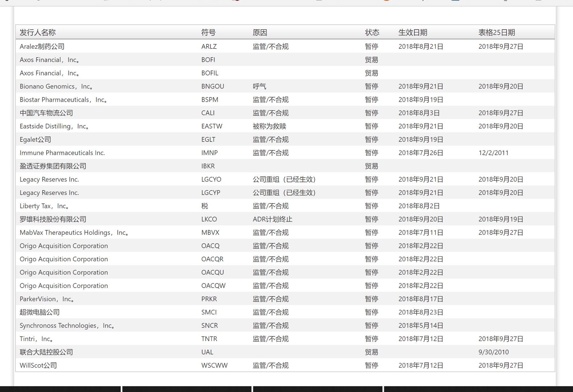Select Biostar Pharmaceuticals issuer name
Viewport: 573px width, 392px height.
(63, 100)
